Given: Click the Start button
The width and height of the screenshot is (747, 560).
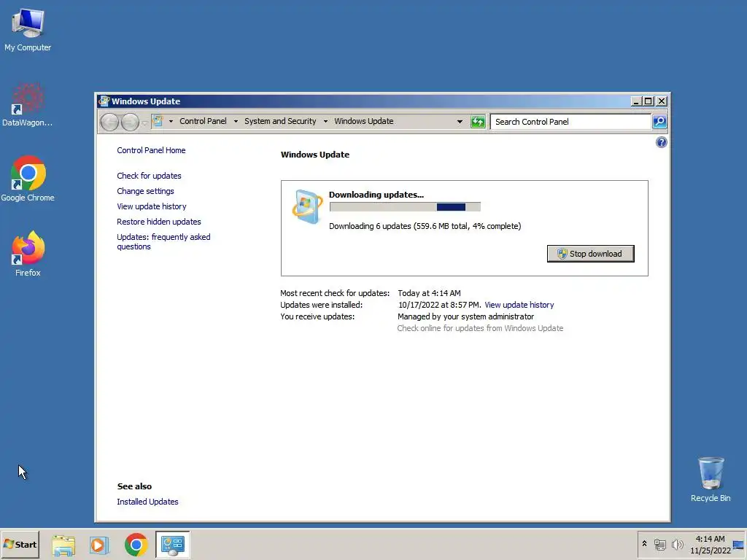Looking at the screenshot, I should [x=20, y=544].
